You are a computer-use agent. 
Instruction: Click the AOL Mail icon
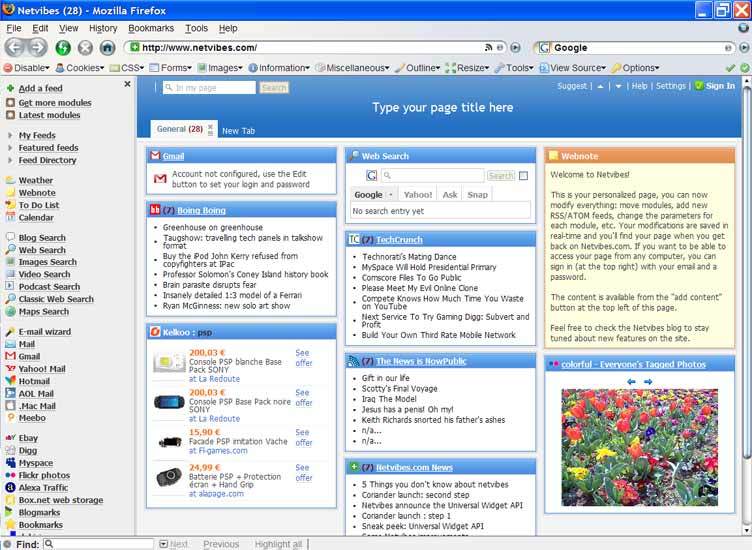[10, 393]
